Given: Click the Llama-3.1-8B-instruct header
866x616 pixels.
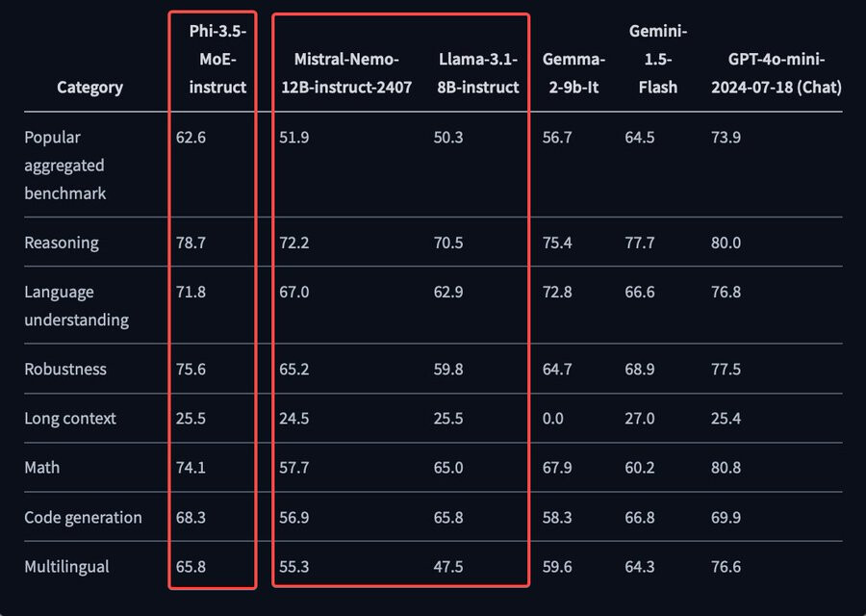Looking at the screenshot, I should (478, 73).
